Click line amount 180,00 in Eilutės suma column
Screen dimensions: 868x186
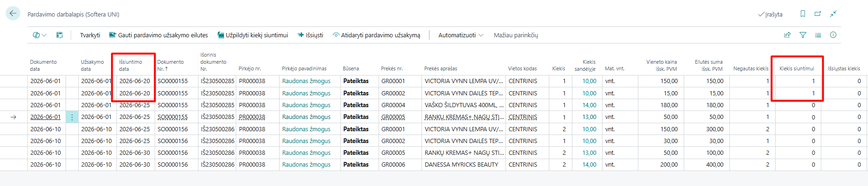click(x=715, y=105)
